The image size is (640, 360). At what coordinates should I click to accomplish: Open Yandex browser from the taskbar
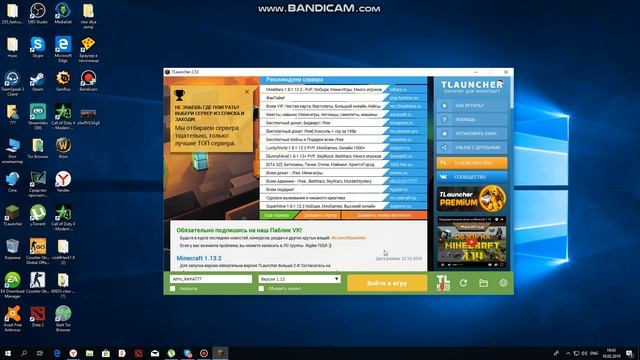click(x=73, y=353)
